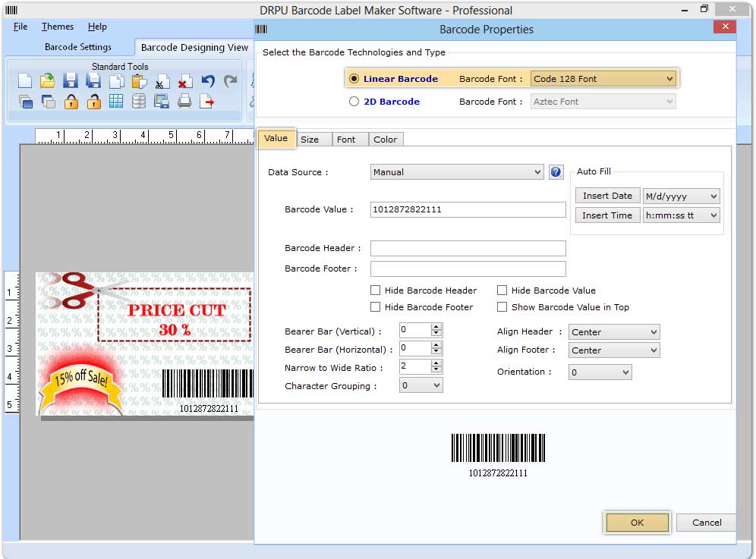Click inside the Barcode Header field

pyautogui.click(x=468, y=249)
